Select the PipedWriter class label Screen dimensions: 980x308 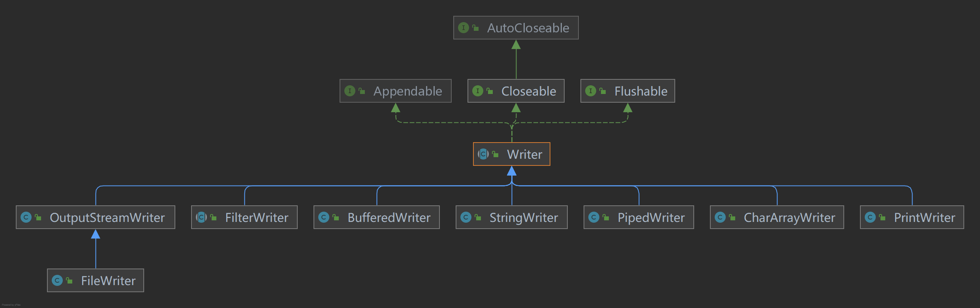click(651, 218)
